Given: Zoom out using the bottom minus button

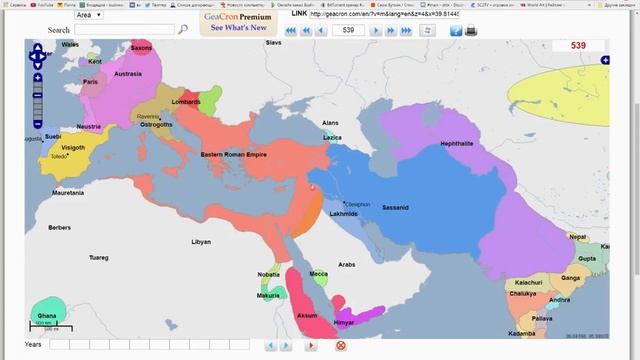Looking at the screenshot, I should (x=38, y=124).
